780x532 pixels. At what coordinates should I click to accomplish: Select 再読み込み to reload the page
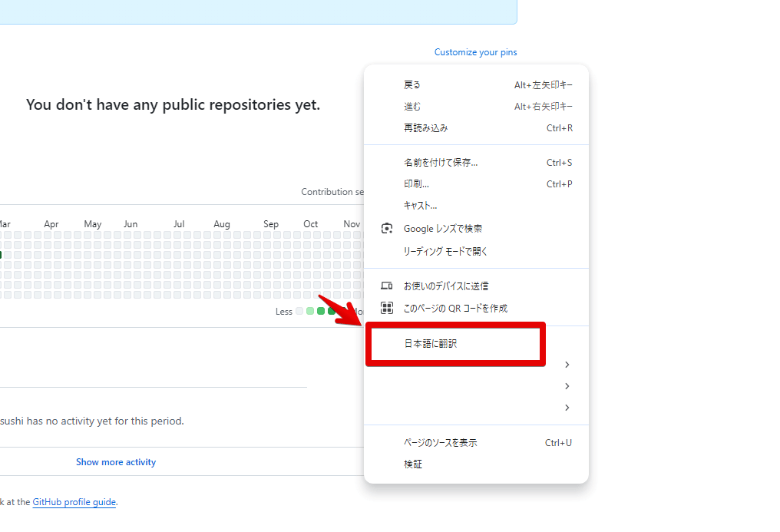[x=422, y=127]
